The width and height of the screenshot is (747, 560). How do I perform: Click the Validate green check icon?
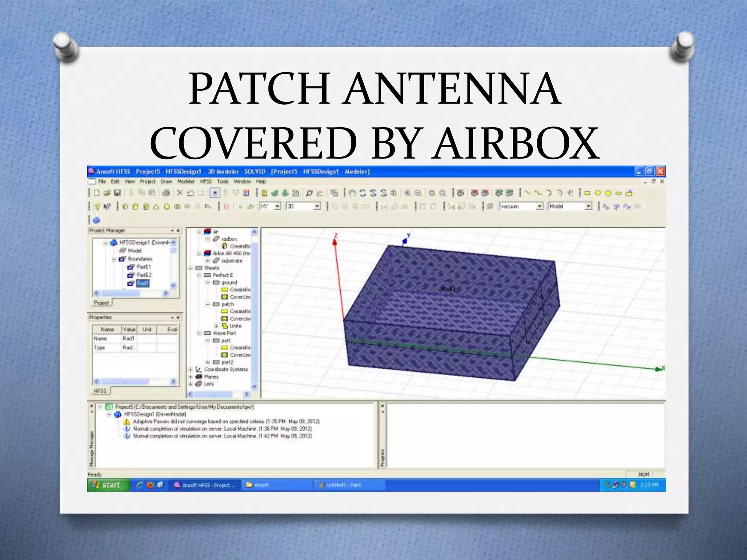click(x=275, y=193)
